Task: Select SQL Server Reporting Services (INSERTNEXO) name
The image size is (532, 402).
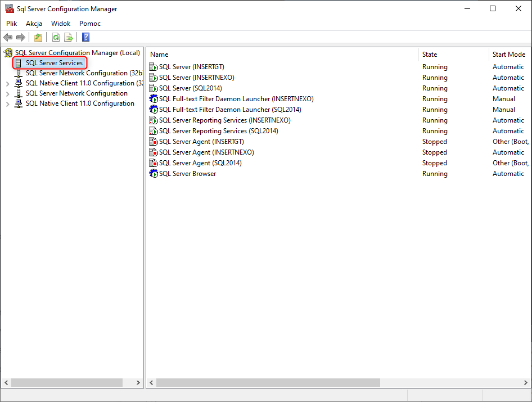Action: point(225,120)
